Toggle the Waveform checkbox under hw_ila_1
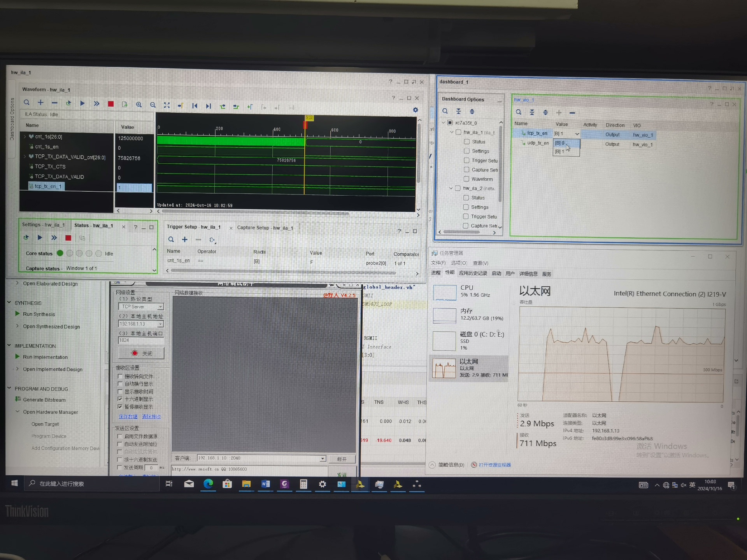This screenshot has width=747, height=560. click(466, 179)
